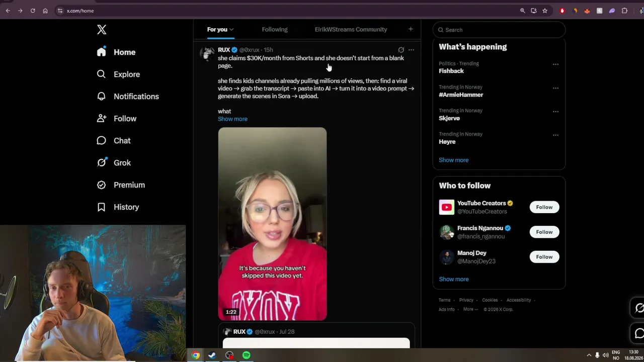Go forward with the browser forward arrow
The image size is (644, 362).
click(x=20, y=11)
